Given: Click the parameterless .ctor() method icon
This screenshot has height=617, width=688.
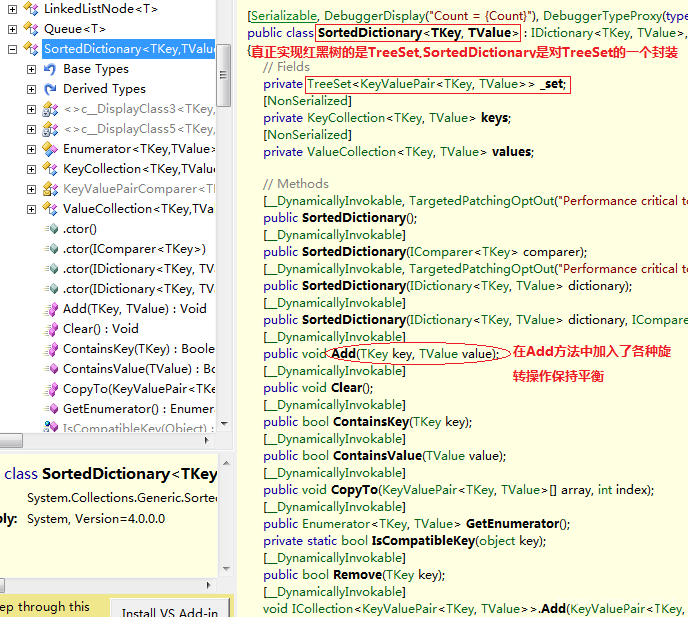Looking at the screenshot, I should tap(51, 229).
